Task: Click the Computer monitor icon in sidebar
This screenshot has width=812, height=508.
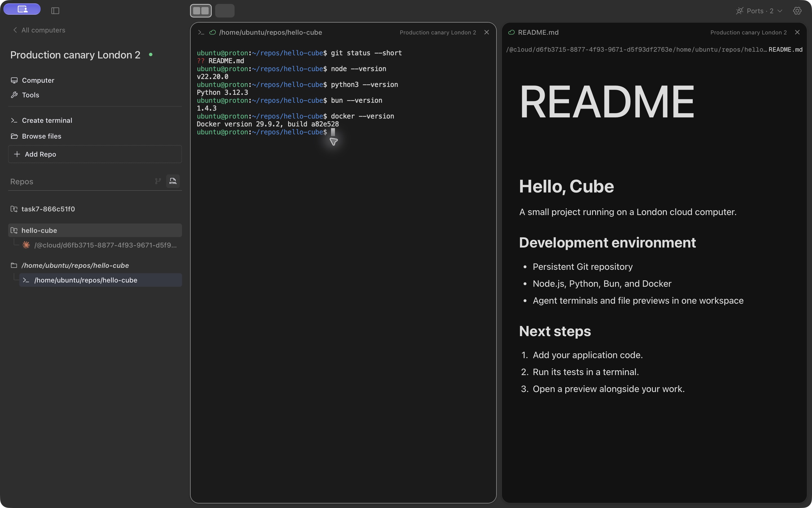Action: click(x=14, y=80)
